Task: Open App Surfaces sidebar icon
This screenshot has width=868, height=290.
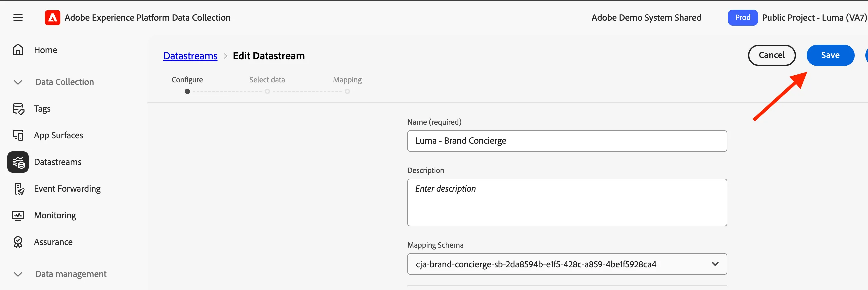Action: point(18,135)
